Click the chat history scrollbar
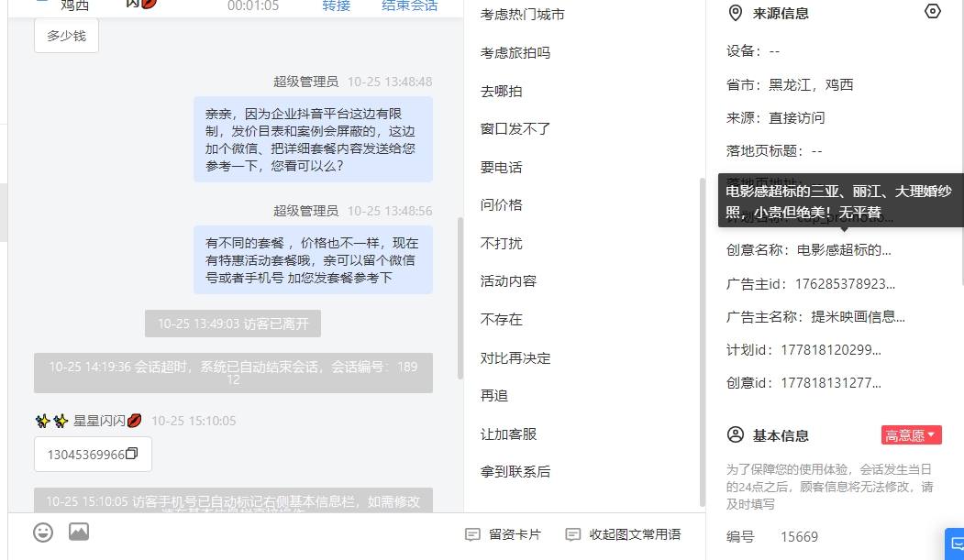Image resolution: width=964 pixels, height=560 pixels. [x=460, y=299]
